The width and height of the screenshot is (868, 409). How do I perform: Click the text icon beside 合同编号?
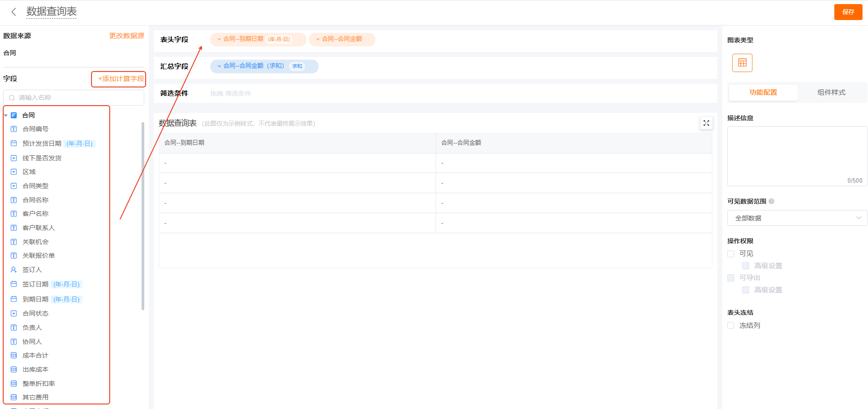pos(14,129)
